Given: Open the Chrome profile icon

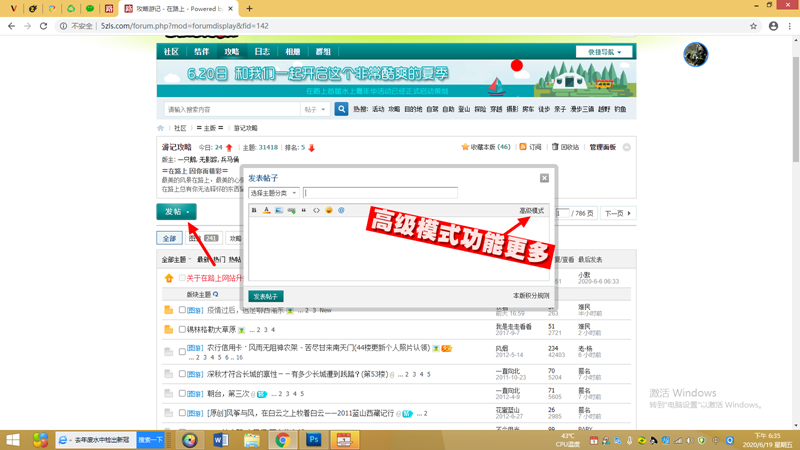Looking at the screenshot, I should [x=773, y=26].
